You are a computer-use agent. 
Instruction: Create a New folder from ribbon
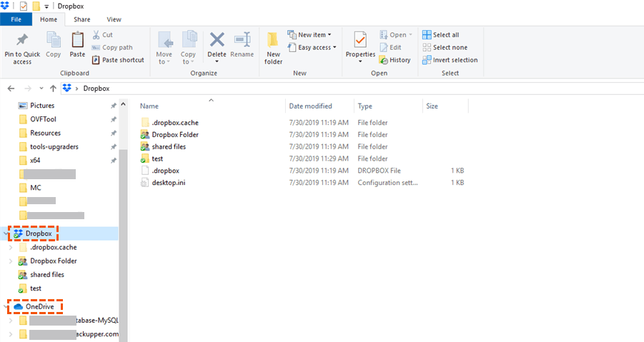tap(273, 41)
